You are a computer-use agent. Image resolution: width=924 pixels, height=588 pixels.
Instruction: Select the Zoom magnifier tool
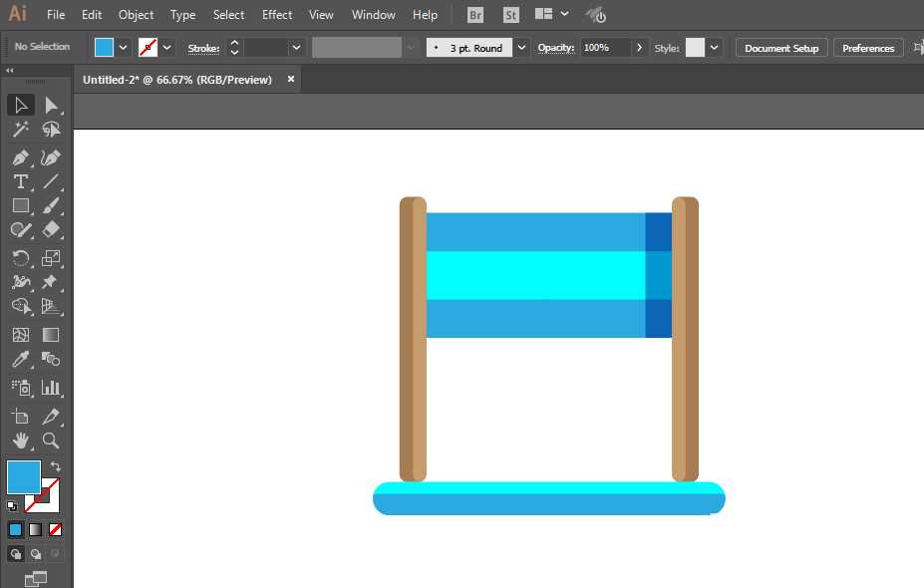click(x=51, y=440)
